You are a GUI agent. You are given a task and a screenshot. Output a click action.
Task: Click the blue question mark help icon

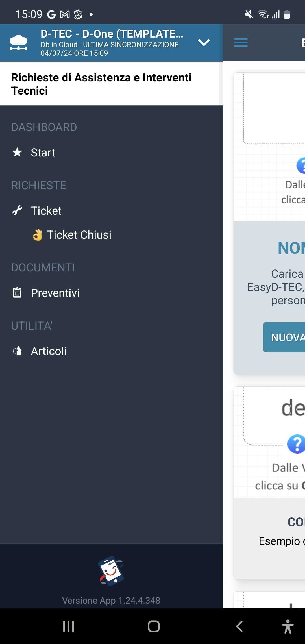click(296, 444)
